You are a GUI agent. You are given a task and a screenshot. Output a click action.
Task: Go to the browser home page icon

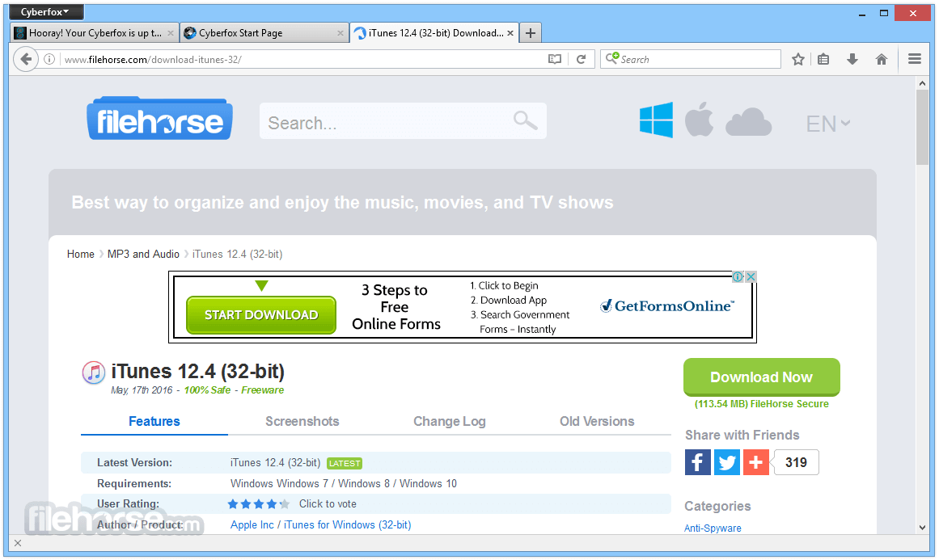click(x=882, y=59)
